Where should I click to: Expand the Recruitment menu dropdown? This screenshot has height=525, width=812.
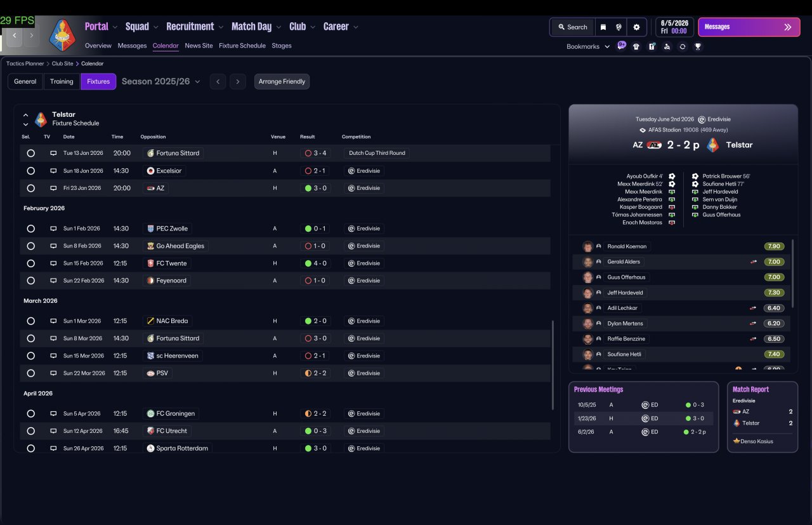tap(221, 27)
